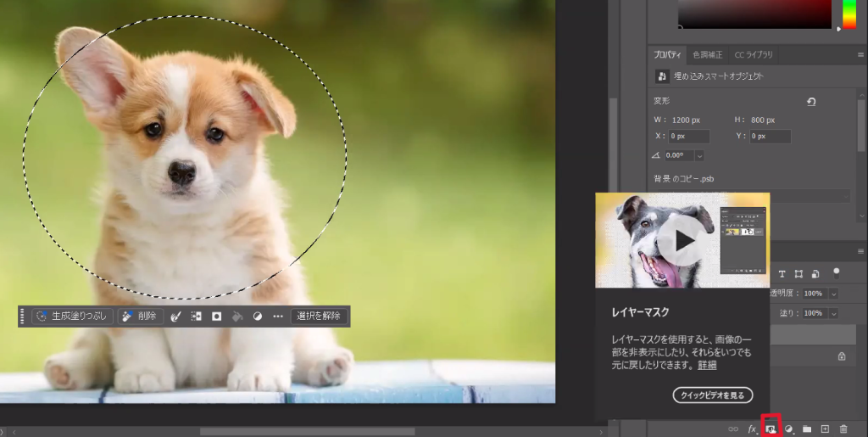Open the CC ライブラリ tab
868x437 pixels.
point(753,55)
